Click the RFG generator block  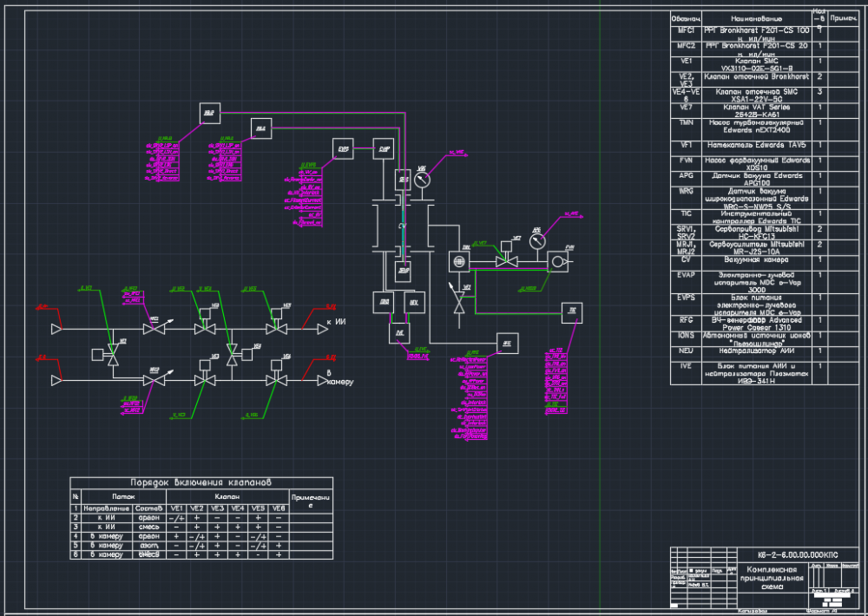tap(507, 344)
